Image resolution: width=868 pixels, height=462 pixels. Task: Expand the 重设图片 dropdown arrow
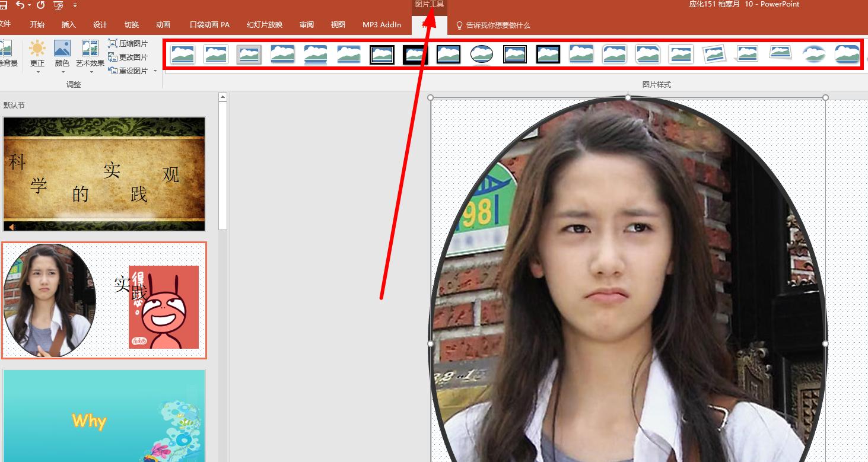point(155,71)
